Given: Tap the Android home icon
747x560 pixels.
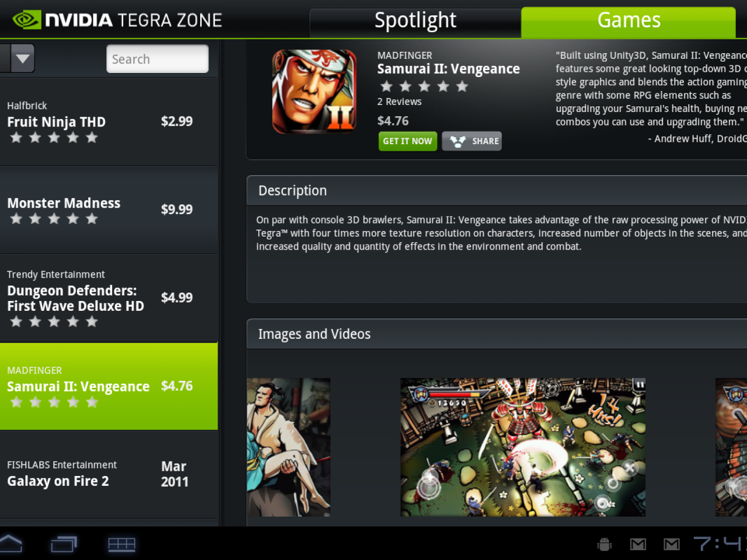Looking at the screenshot, I should (10, 544).
